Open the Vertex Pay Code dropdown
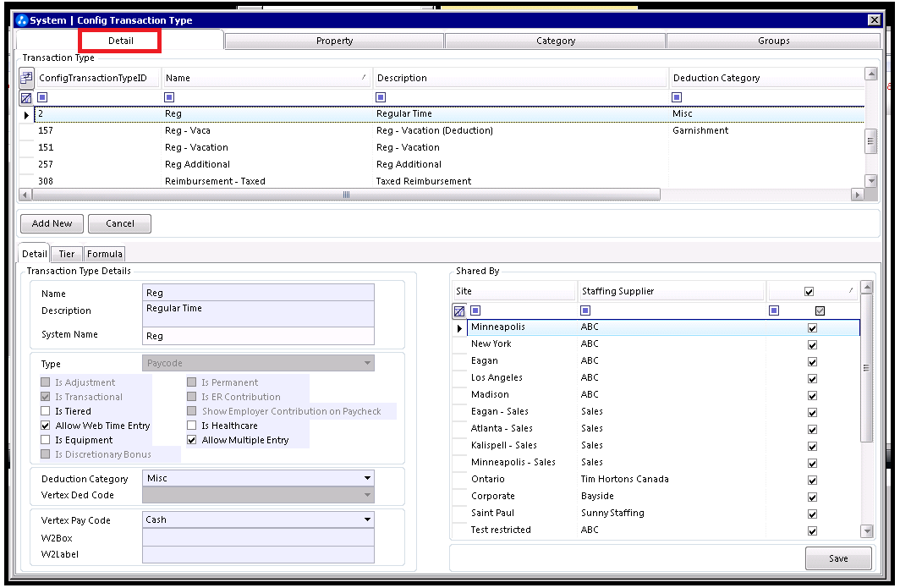Screen dimensions: 900x588 click(x=367, y=519)
